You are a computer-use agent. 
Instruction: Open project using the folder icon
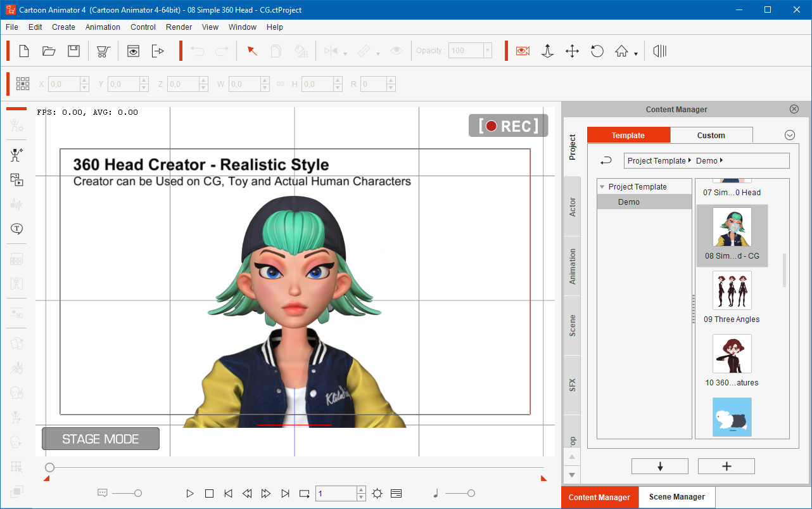point(49,51)
